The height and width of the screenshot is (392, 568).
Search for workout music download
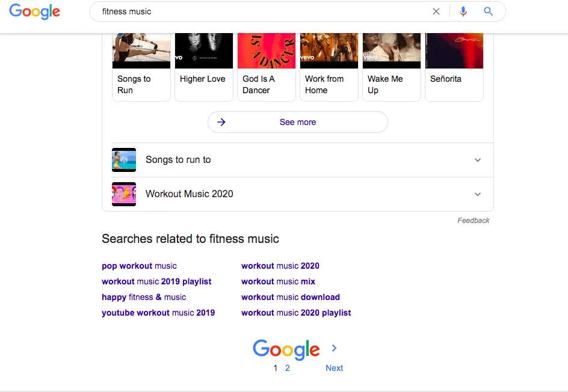click(x=291, y=297)
